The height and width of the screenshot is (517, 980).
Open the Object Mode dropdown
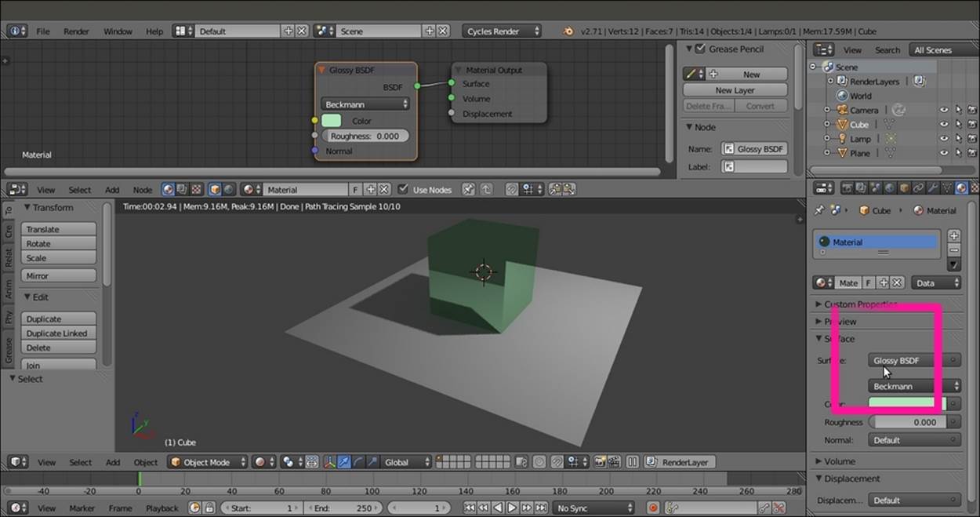(x=209, y=462)
